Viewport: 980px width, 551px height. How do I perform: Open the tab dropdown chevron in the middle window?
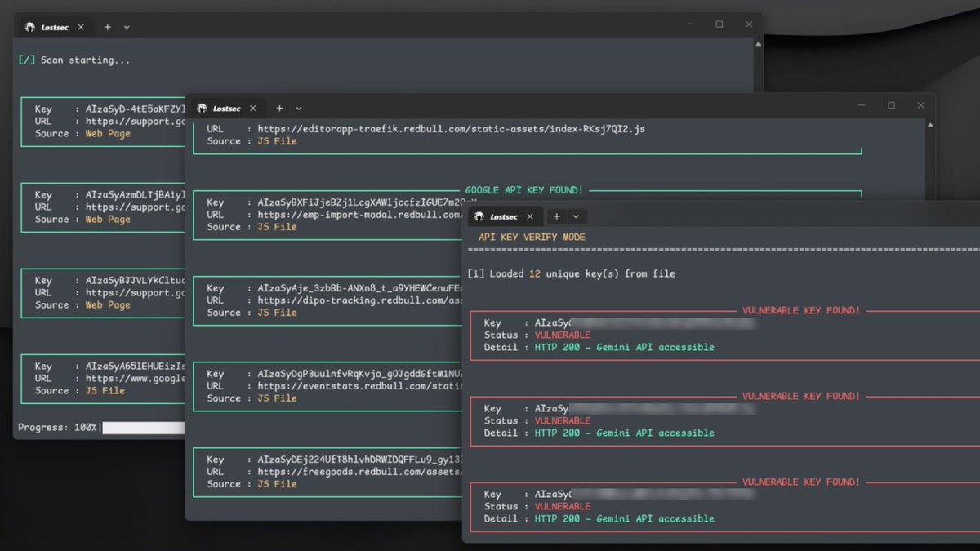pos(299,109)
